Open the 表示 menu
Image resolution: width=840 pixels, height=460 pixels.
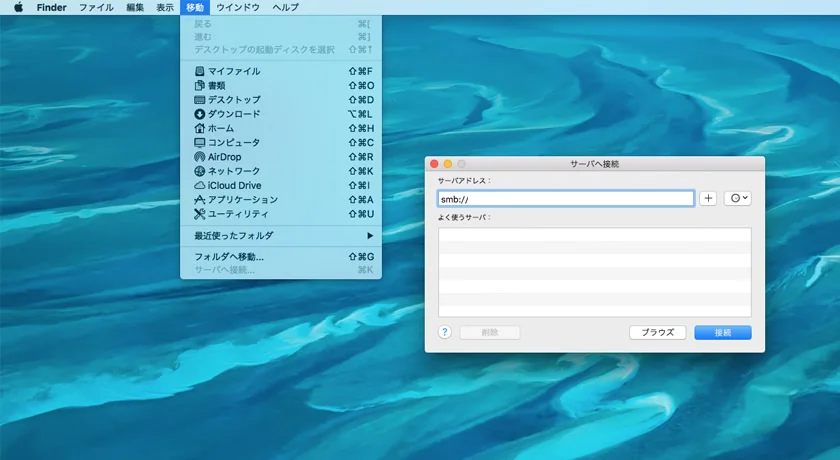pos(165,7)
